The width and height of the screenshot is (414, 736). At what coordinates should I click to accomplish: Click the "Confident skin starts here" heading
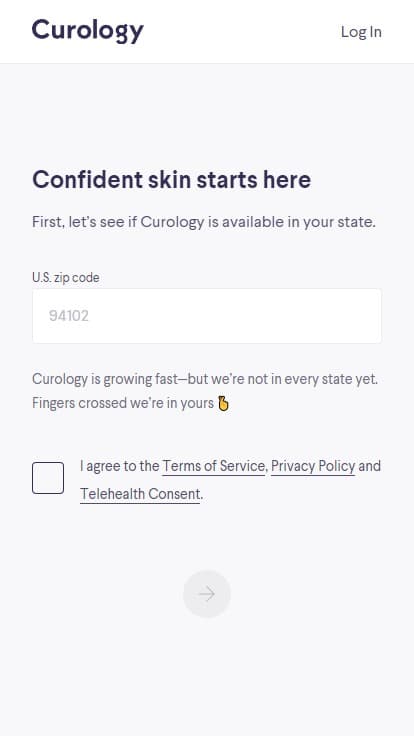coord(171,180)
